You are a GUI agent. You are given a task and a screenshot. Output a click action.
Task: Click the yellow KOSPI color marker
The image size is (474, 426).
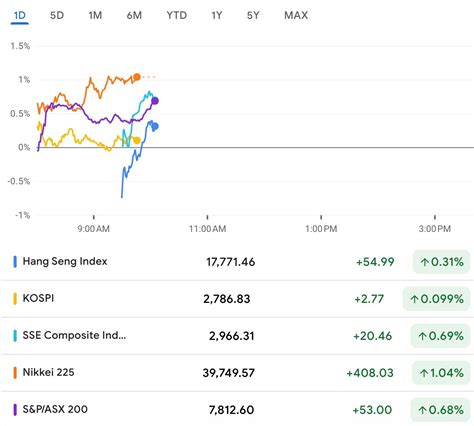[x=15, y=299]
